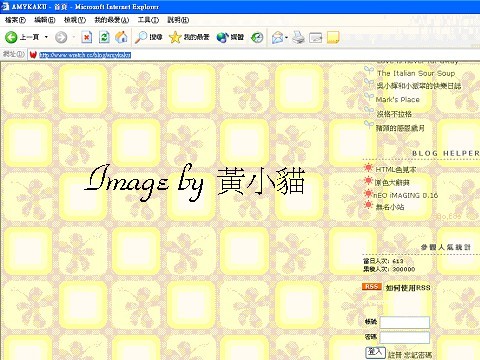Screen dimensions: 480x360
Task: Open the Mark's Place link
Action: [397, 99]
